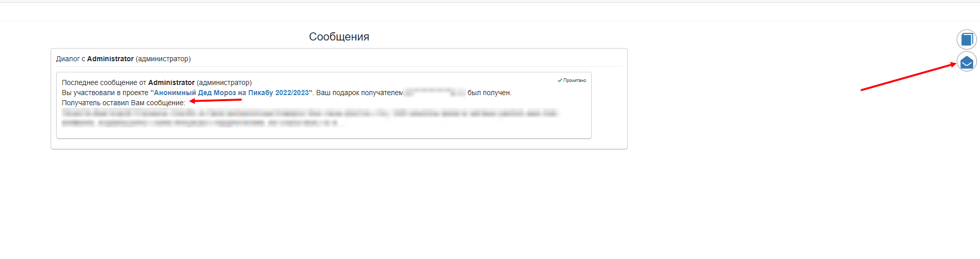The image size is (980, 259).
Task: Click the "Прочитано" read status label
Action: (x=575, y=80)
